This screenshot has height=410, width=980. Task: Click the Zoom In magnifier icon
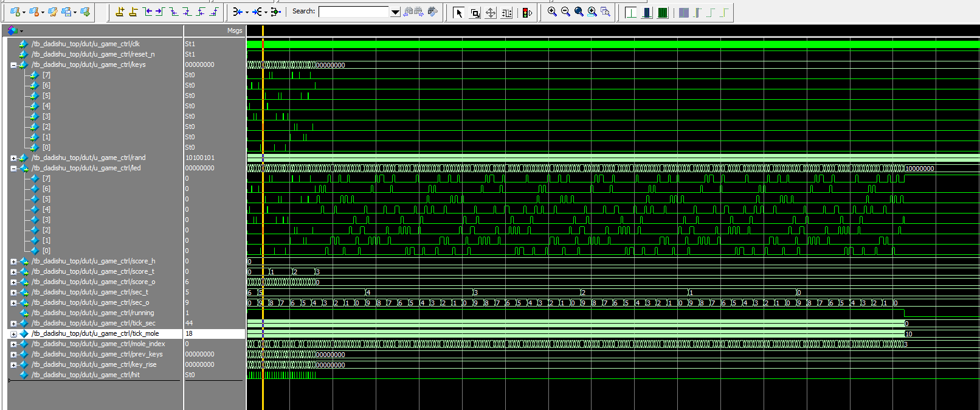(552, 12)
